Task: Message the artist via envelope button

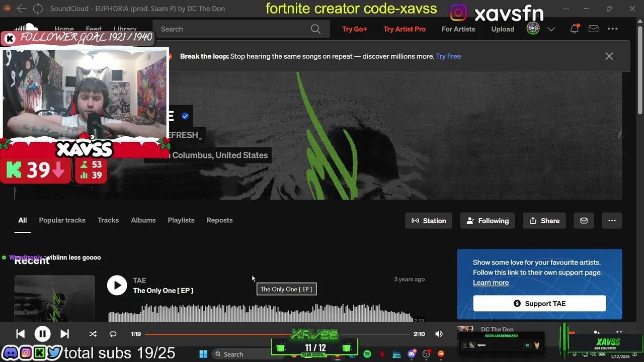Action: tap(584, 221)
